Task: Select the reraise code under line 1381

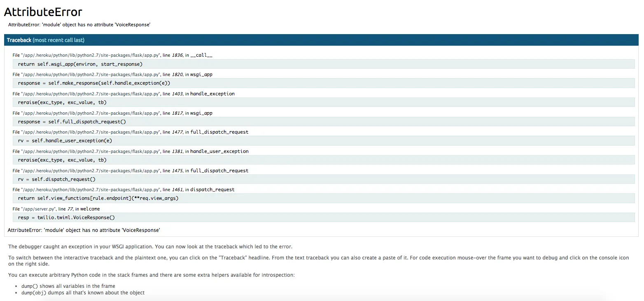Action: [x=324, y=160]
